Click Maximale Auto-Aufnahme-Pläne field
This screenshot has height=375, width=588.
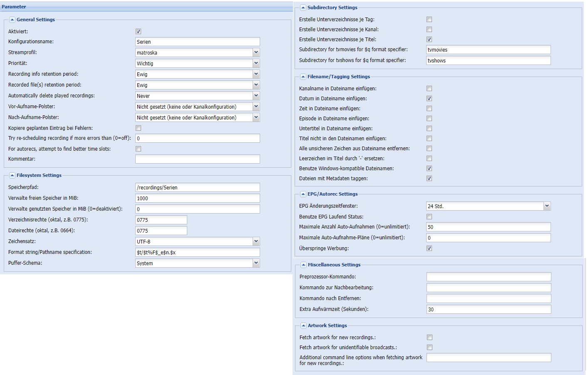click(x=489, y=238)
